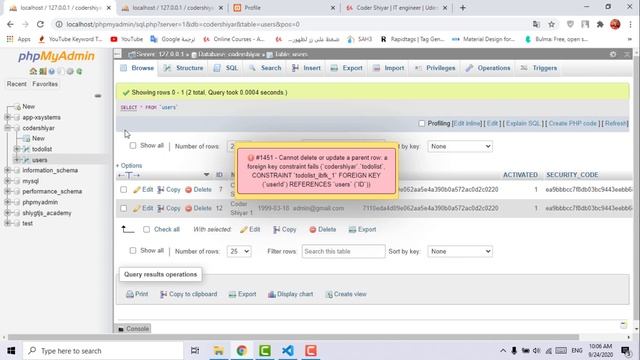Click the With selected Export action

tap(362, 229)
